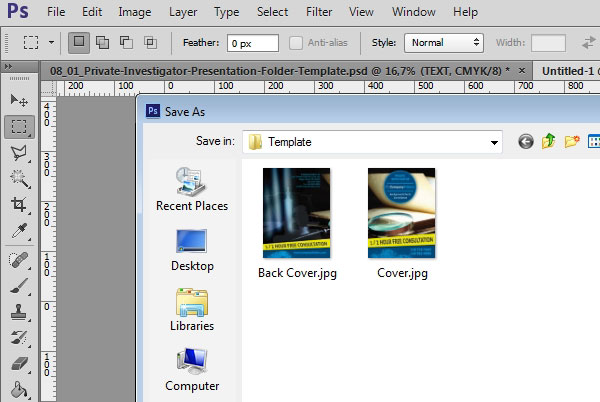Viewport: 600px width, 402px height.
Task: Click the Feather input field
Action: [x=253, y=43]
